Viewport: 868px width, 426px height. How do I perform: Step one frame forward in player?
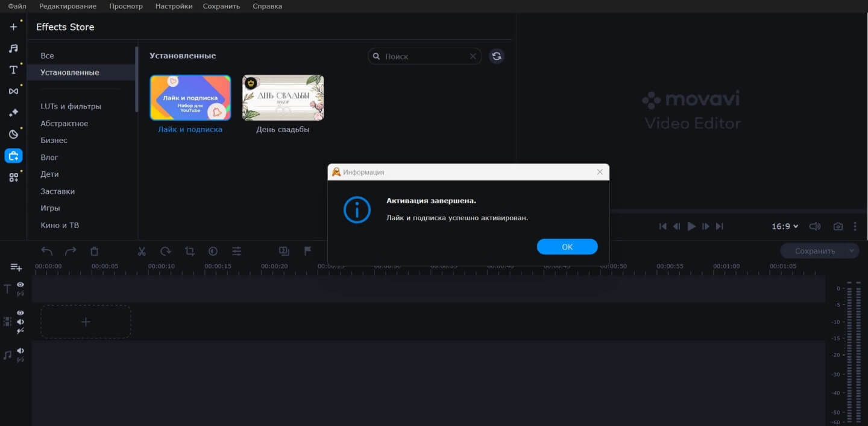(705, 226)
